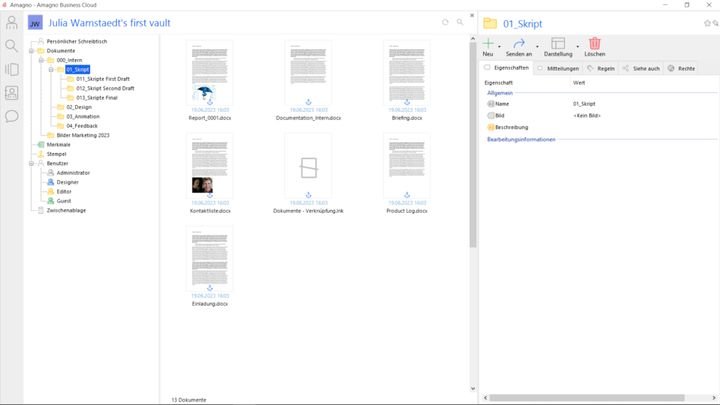Open the Darstellung layout icon
This screenshot has width=720, height=405.
tap(558, 44)
